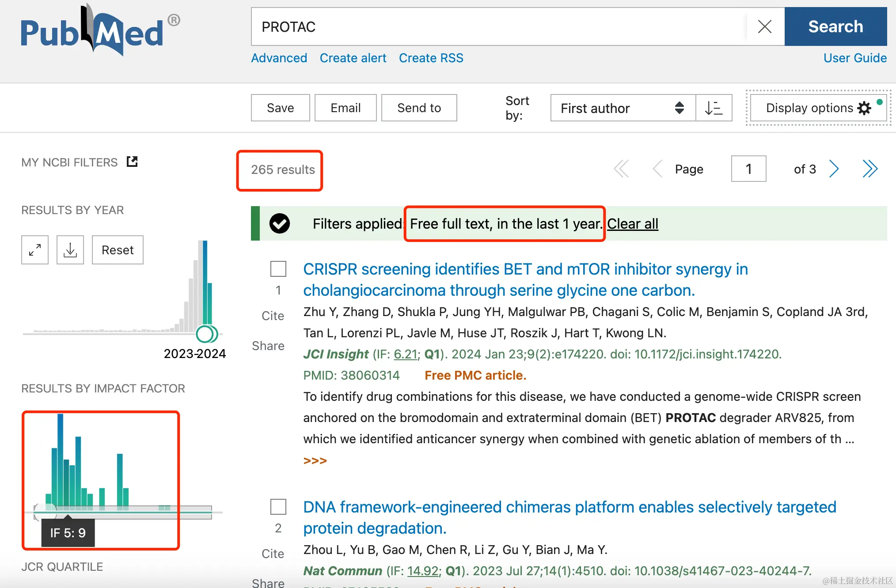Click the Save button
This screenshot has height=588, width=896.
[x=280, y=108]
